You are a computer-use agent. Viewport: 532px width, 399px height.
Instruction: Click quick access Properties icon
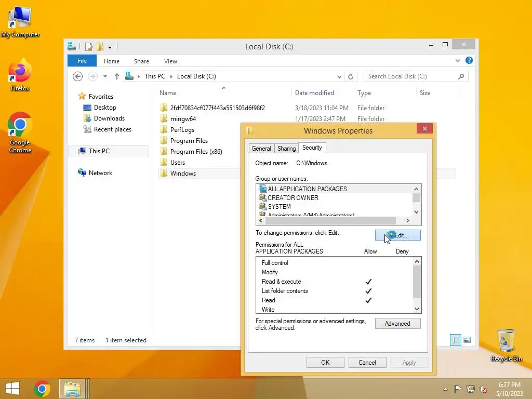[x=88, y=46]
